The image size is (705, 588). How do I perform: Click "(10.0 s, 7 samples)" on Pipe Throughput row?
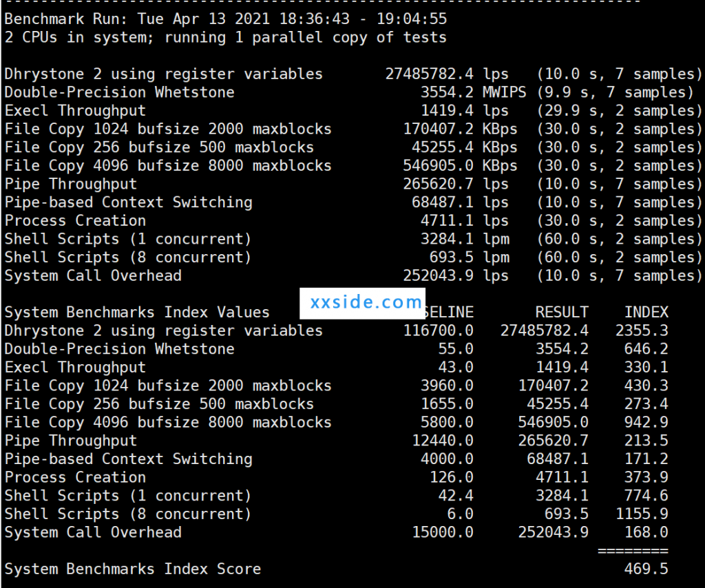tap(620, 184)
